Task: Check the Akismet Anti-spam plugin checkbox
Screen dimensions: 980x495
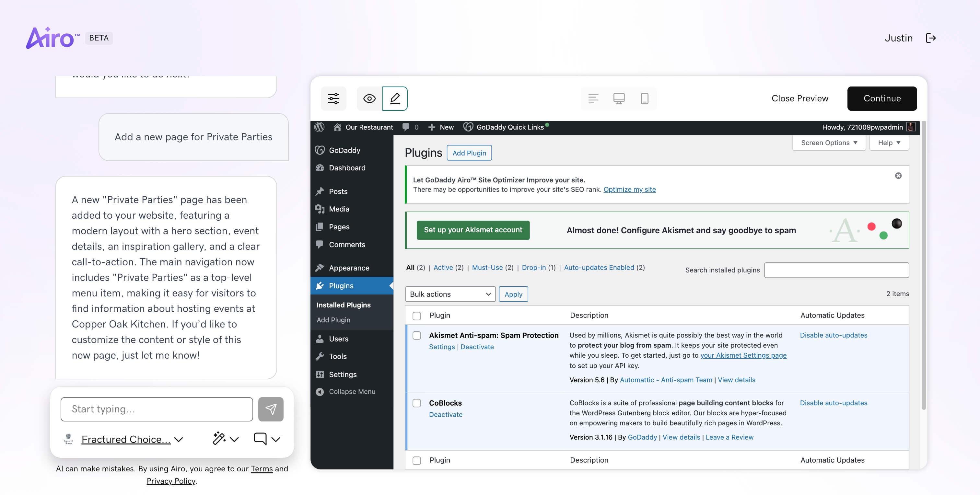Action: pos(416,336)
